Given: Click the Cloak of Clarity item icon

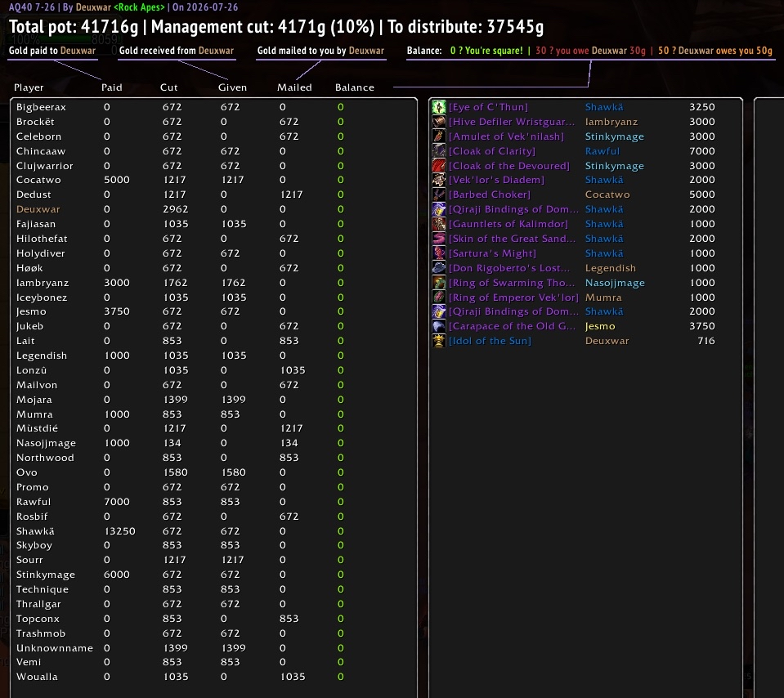Looking at the screenshot, I should [x=438, y=151].
